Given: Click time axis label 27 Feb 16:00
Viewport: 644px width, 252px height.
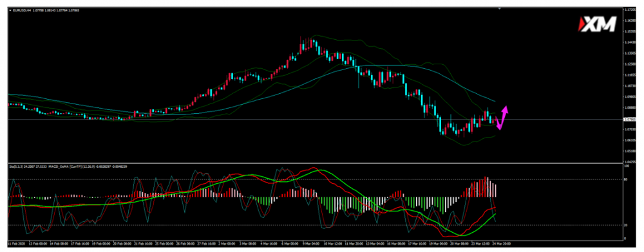Looking at the screenshot, I should 207,244.
